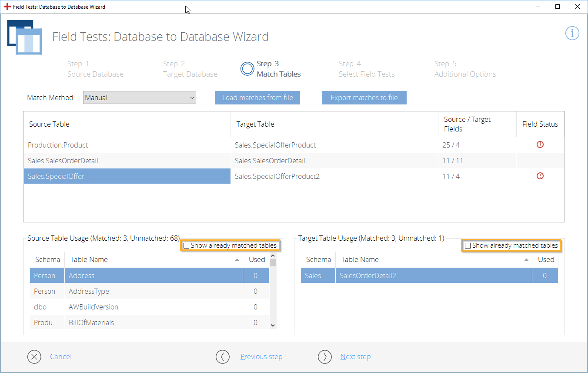
Task: Sort source list by Table Name arrow
Action: [x=237, y=260]
